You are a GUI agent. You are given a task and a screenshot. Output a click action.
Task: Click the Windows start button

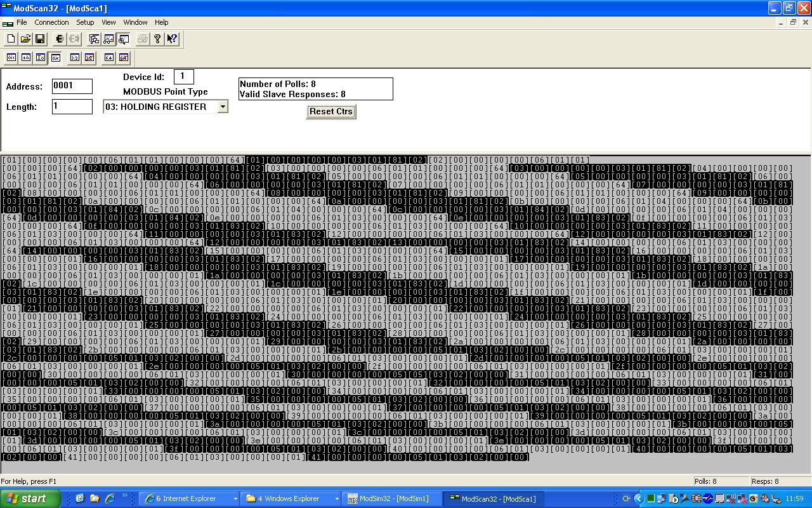click(30, 498)
